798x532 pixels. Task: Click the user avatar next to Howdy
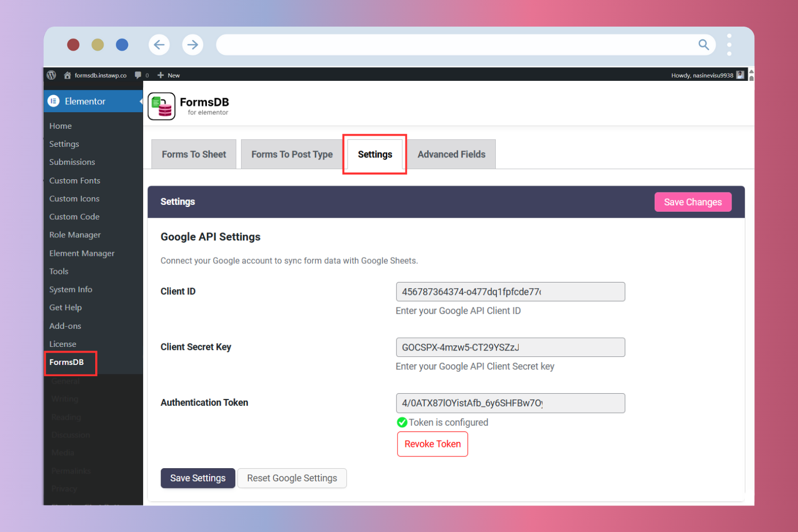click(x=740, y=74)
